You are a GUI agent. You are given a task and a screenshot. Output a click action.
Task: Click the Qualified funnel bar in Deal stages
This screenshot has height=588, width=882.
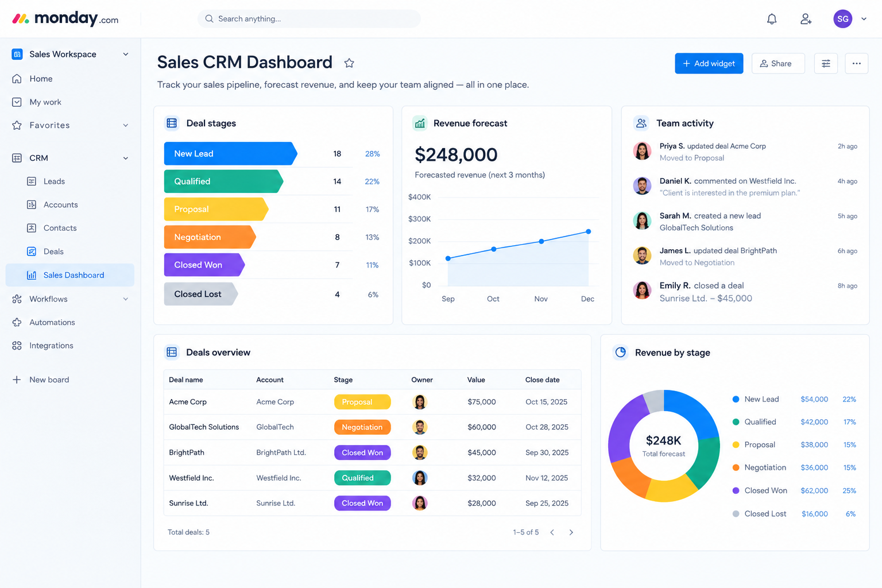coord(223,181)
